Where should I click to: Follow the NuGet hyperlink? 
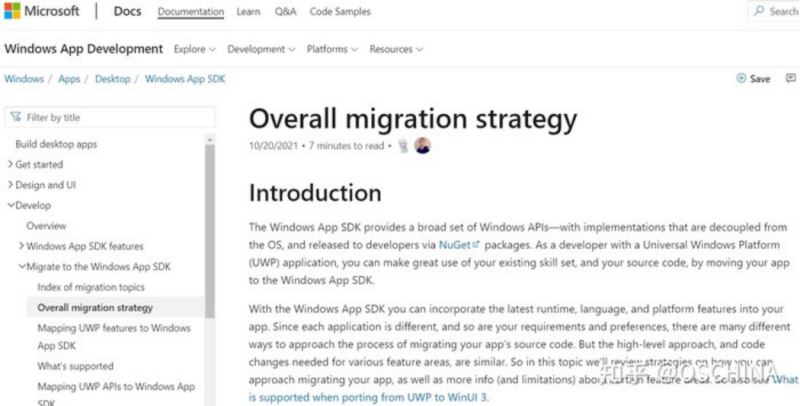coord(455,245)
